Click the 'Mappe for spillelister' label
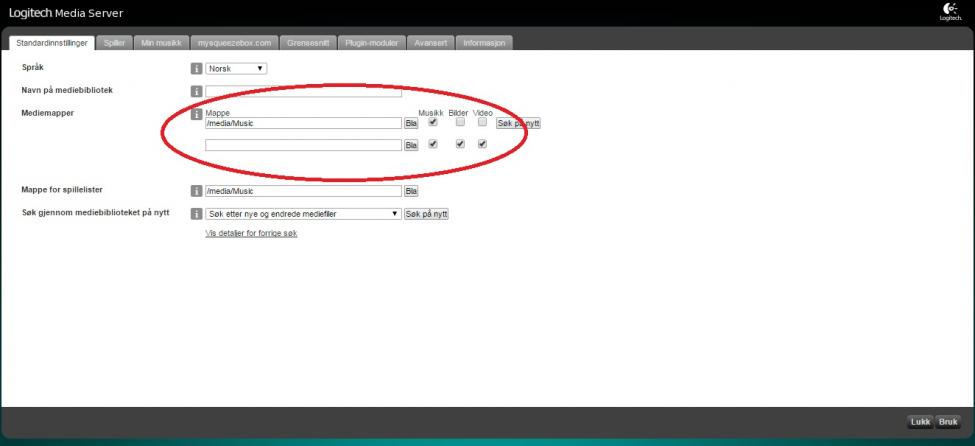 (x=62, y=189)
